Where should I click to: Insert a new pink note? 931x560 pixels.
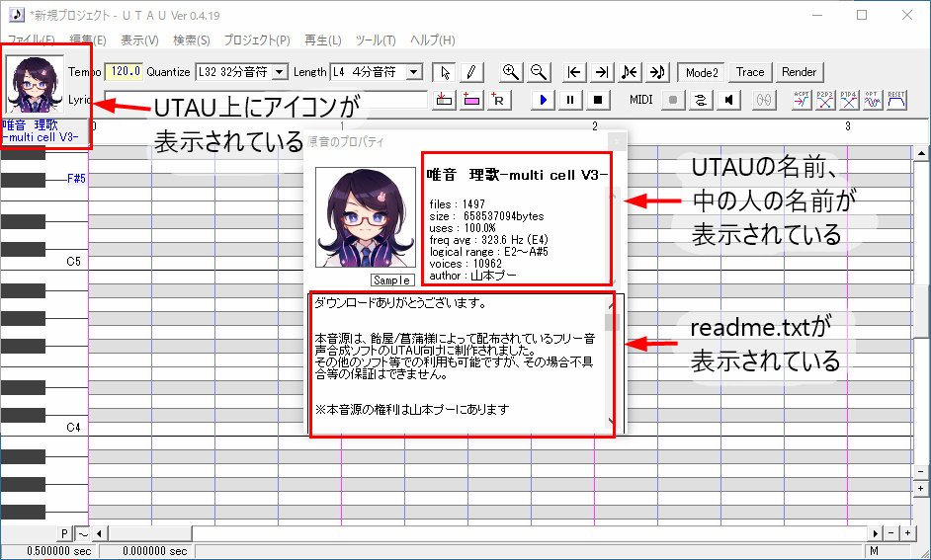(471, 100)
